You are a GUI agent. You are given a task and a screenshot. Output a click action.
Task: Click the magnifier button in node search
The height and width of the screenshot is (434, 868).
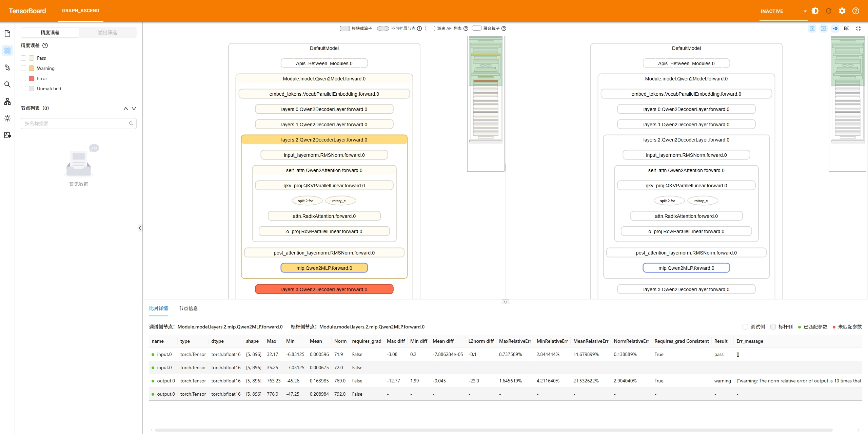[131, 124]
